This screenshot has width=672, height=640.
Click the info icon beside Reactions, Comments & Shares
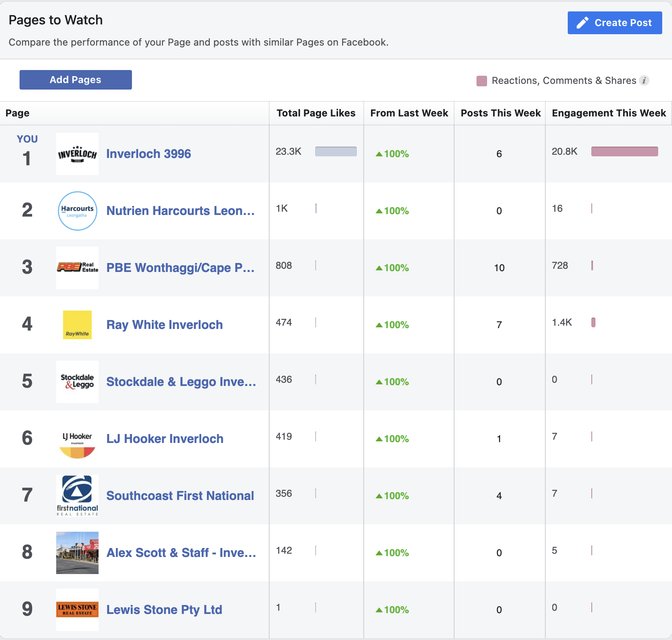coord(644,81)
